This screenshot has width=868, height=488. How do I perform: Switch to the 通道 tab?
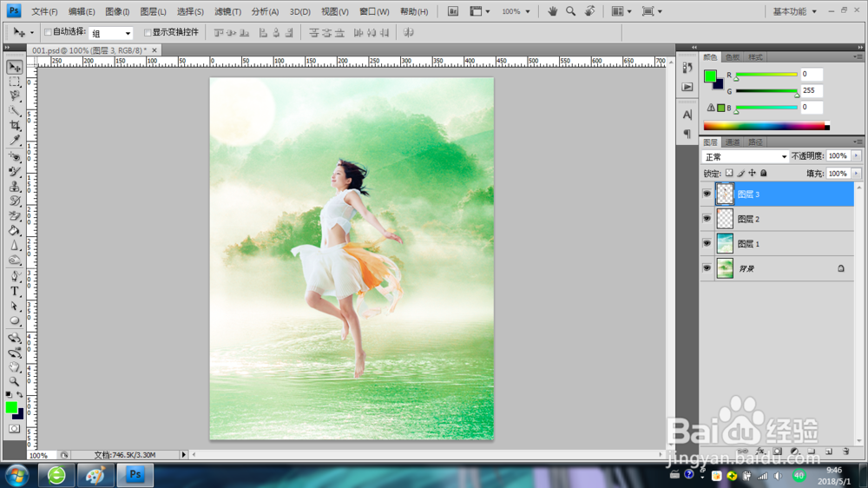coord(733,142)
